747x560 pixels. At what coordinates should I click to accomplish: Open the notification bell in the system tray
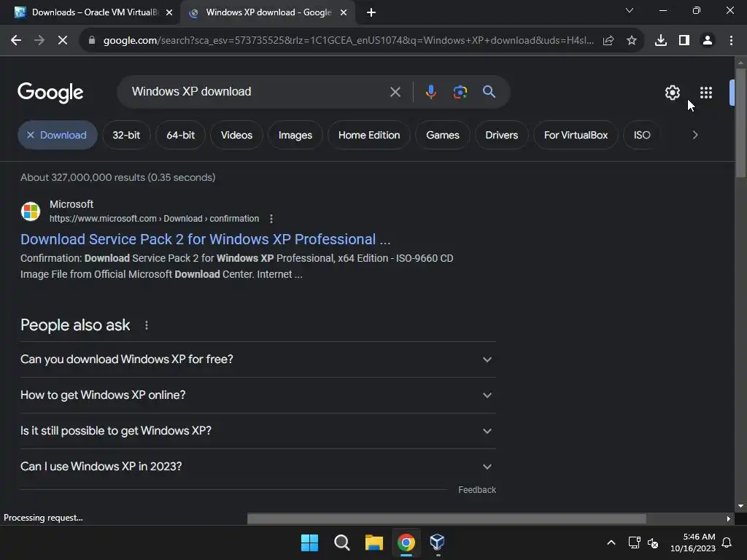[x=727, y=542]
